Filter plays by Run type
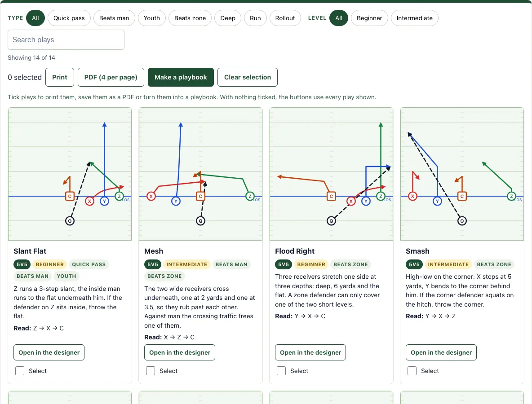 255,18
